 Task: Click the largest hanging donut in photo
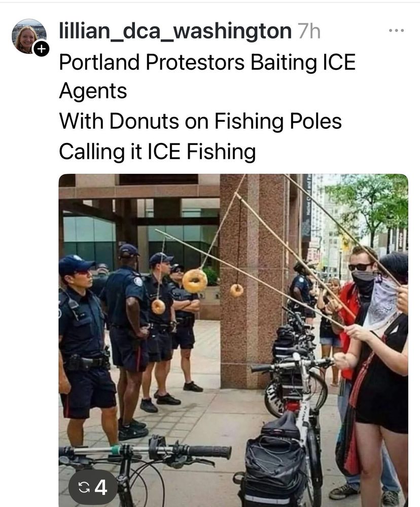click(x=194, y=281)
